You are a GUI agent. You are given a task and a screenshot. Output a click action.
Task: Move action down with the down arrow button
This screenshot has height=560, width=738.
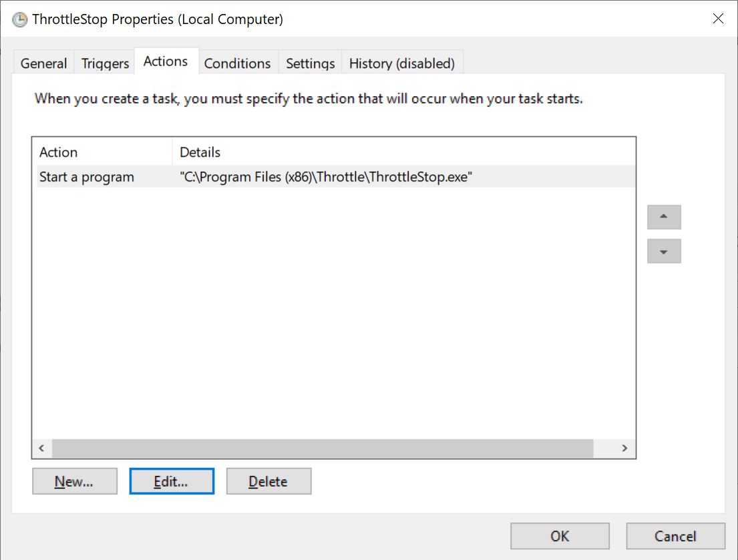click(664, 251)
